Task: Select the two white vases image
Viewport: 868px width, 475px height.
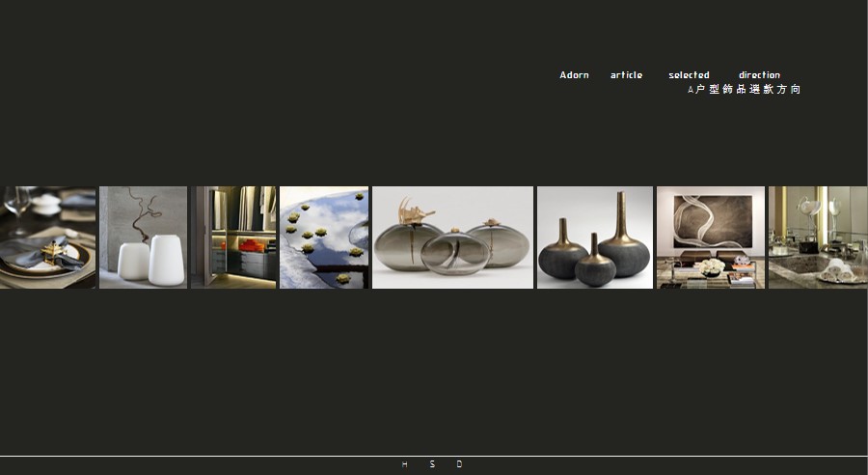Action: [143, 237]
